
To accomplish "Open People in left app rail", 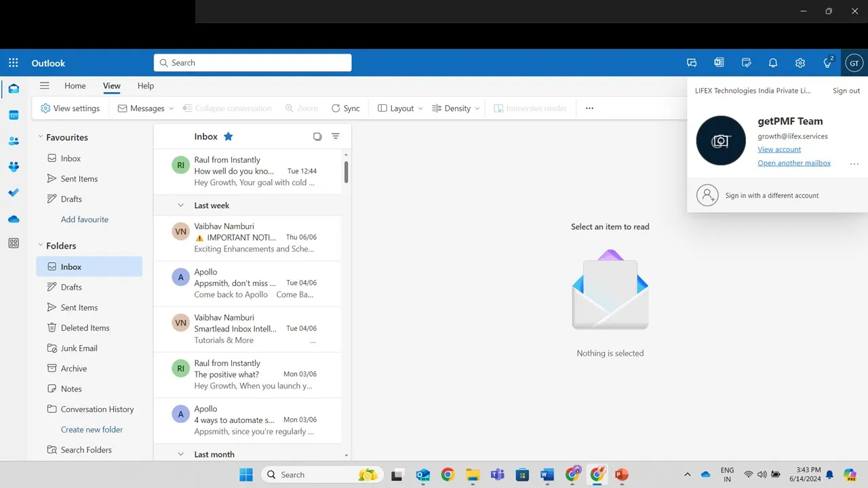I will point(14,141).
